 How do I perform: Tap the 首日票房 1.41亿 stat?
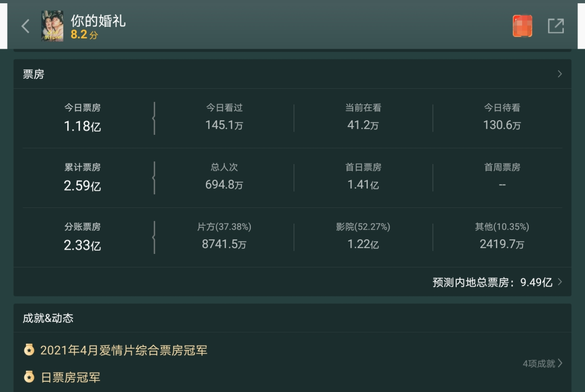[x=363, y=177]
